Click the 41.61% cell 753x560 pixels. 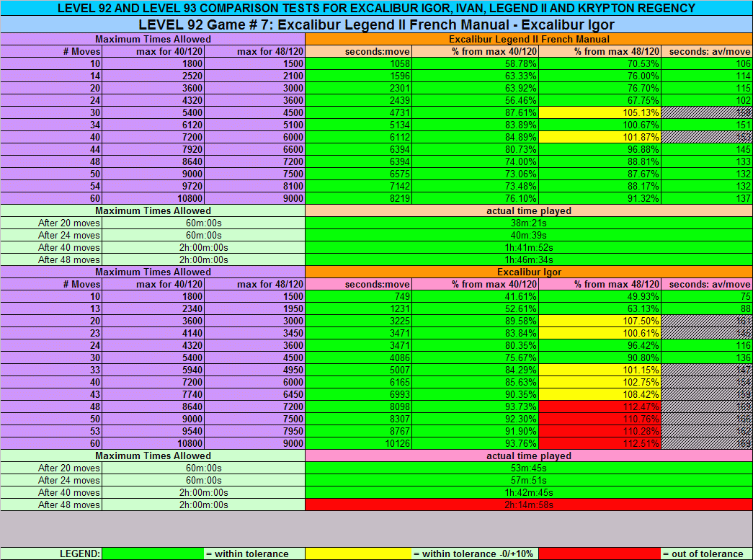point(476,296)
